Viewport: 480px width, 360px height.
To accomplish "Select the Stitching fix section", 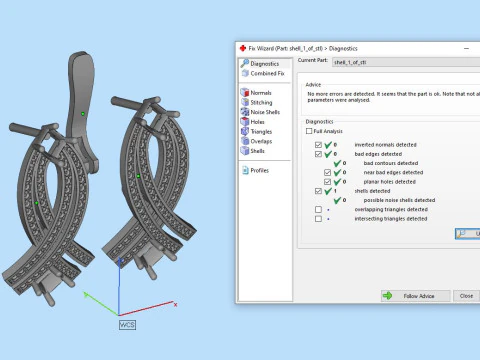I will pos(261,102).
